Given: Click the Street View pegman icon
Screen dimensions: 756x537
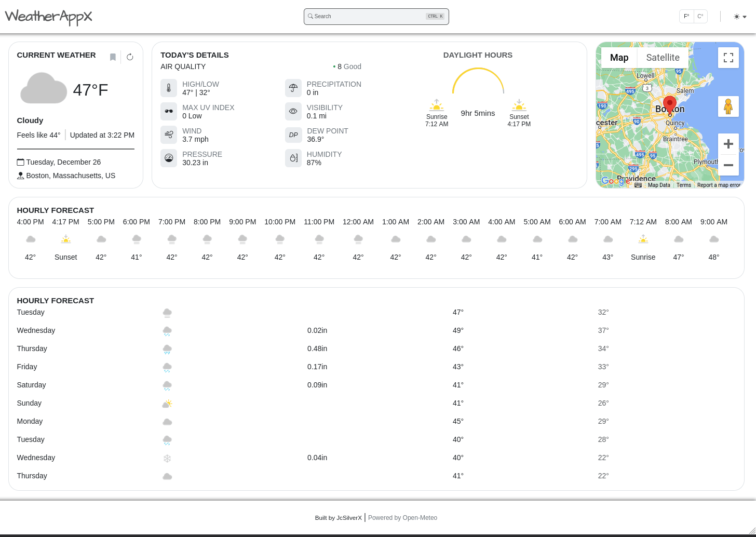Looking at the screenshot, I should 728,106.
